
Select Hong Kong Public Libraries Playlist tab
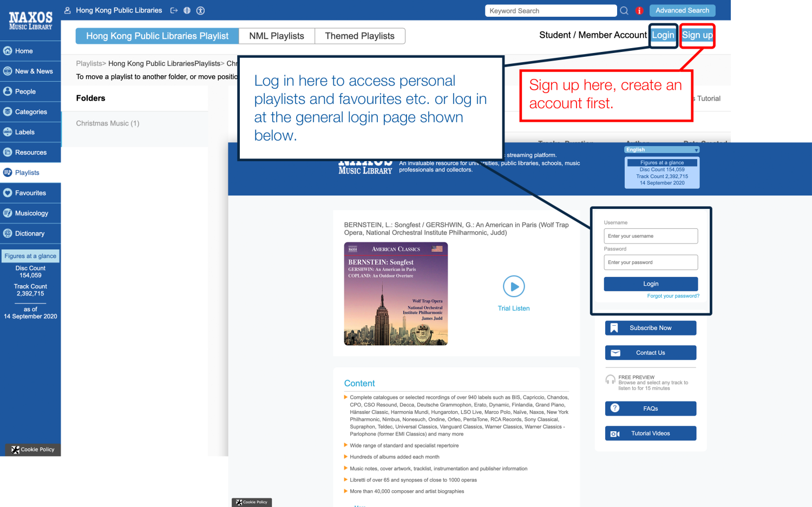pyautogui.click(x=158, y=36)
